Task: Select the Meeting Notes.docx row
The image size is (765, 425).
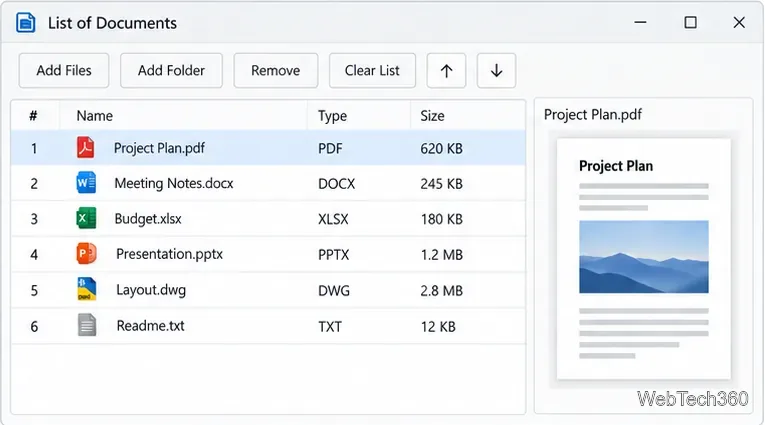Action: click(268, 183)
